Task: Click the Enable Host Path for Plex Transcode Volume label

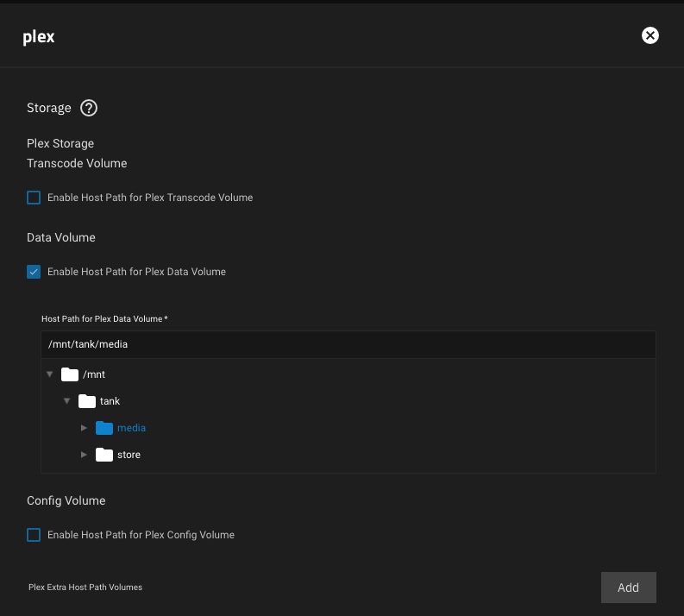Action: point(150,198)
